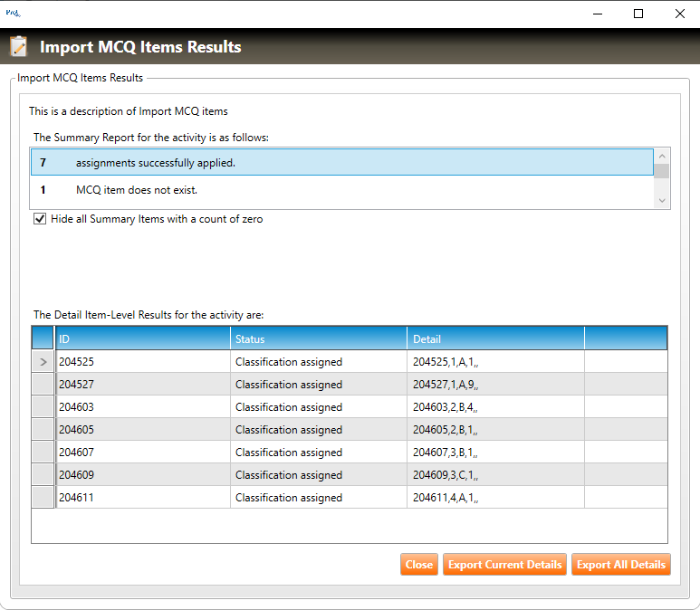This screenshot has width=700, height=610.
Task: Click the app logo in the title bar
Action: (14, 14)
